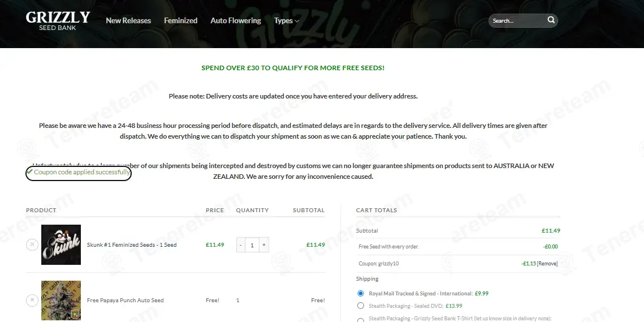644x322 pixels.
Task: Click the Grizzly Seed Bank logo
Action: (58, 20)
